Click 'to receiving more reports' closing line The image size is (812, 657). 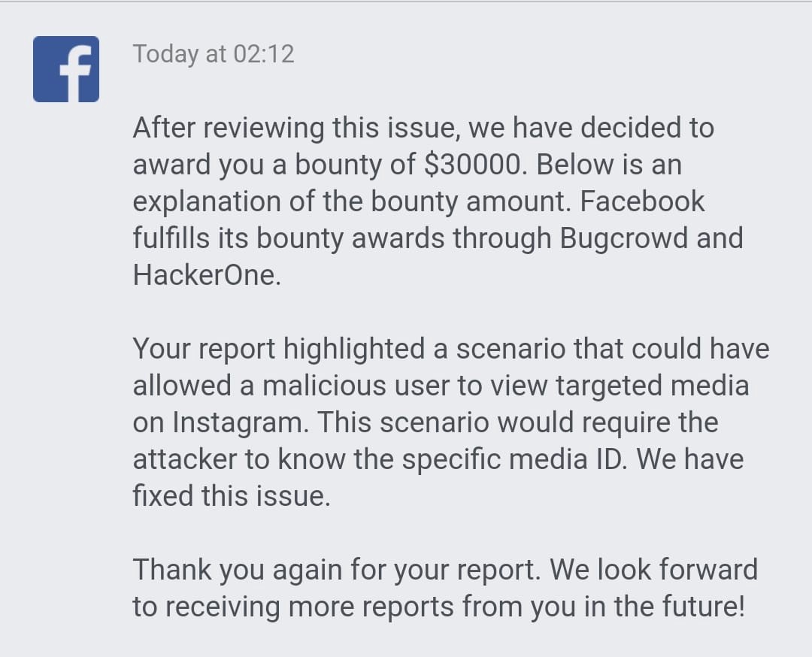293,607
